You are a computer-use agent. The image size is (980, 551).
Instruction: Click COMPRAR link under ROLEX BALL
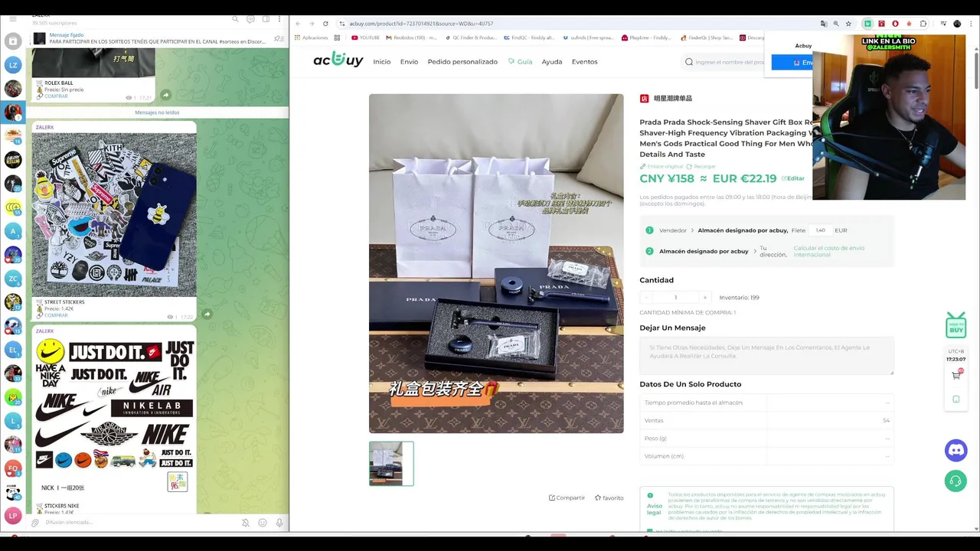(56, 96)
